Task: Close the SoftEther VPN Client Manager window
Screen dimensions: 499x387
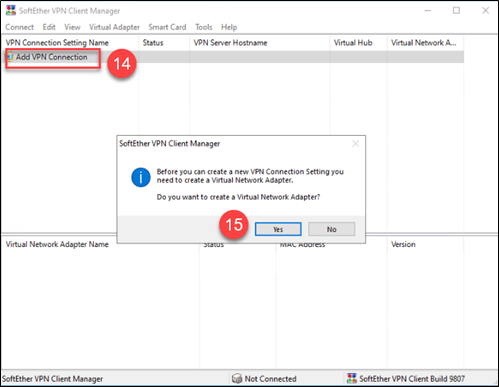Action: 485,11
